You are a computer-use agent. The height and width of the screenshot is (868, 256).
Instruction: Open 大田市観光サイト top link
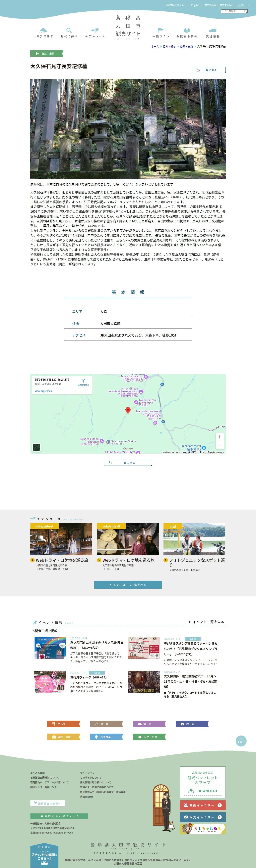(x=174, y=5)
